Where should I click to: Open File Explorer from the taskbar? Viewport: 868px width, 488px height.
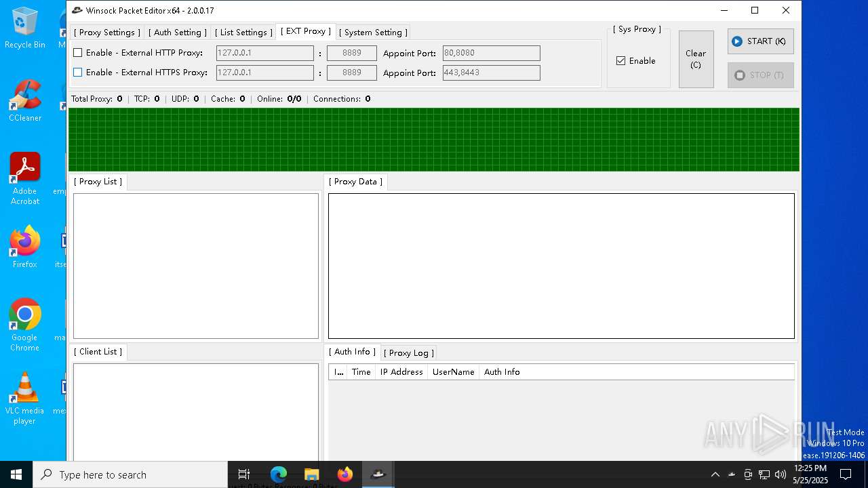point(312,474)
